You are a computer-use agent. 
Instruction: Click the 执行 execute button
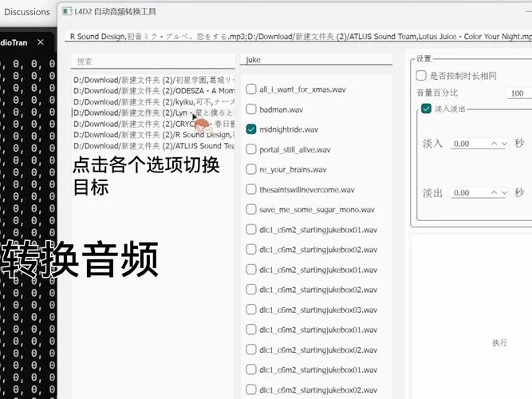pos(500,342)
